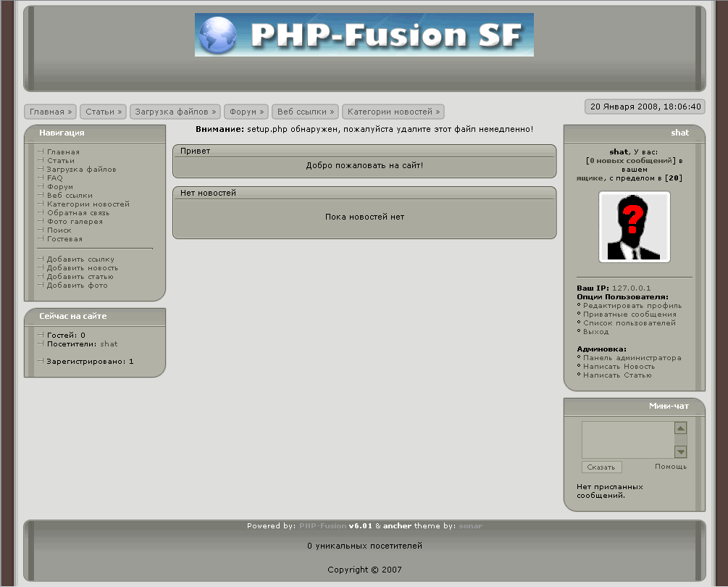
Task: Open Приватные сообщения link
Action: 629,315
